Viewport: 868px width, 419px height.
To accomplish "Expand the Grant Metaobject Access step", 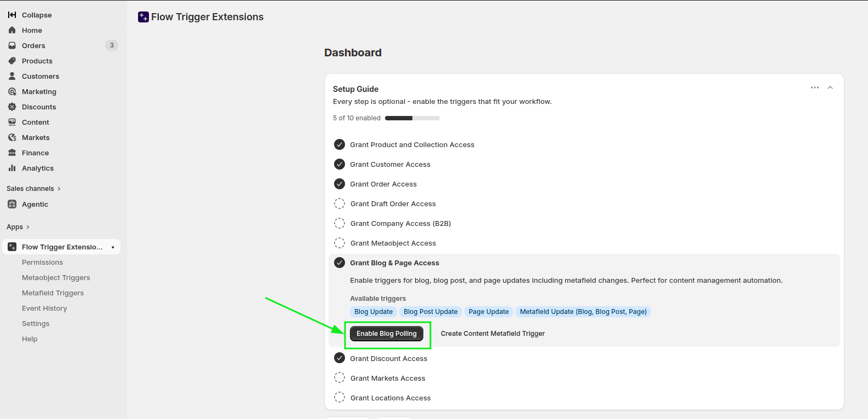I will [393, 243].
